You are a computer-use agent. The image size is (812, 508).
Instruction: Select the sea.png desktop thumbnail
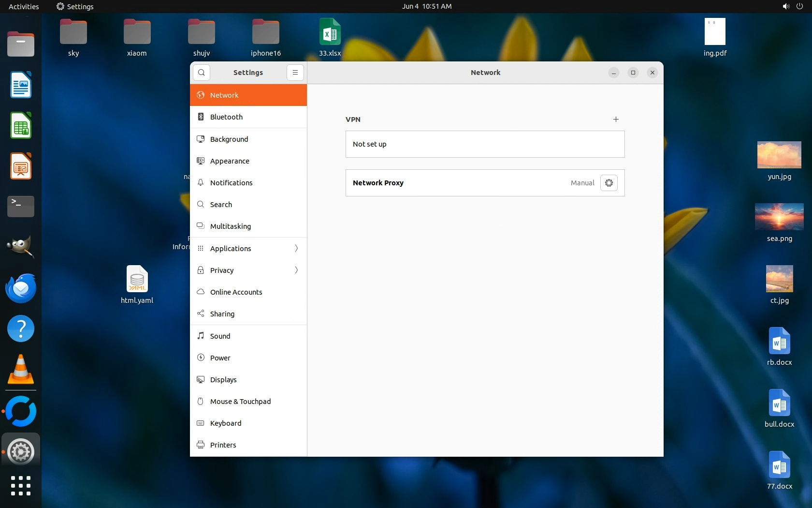[779, 217]
